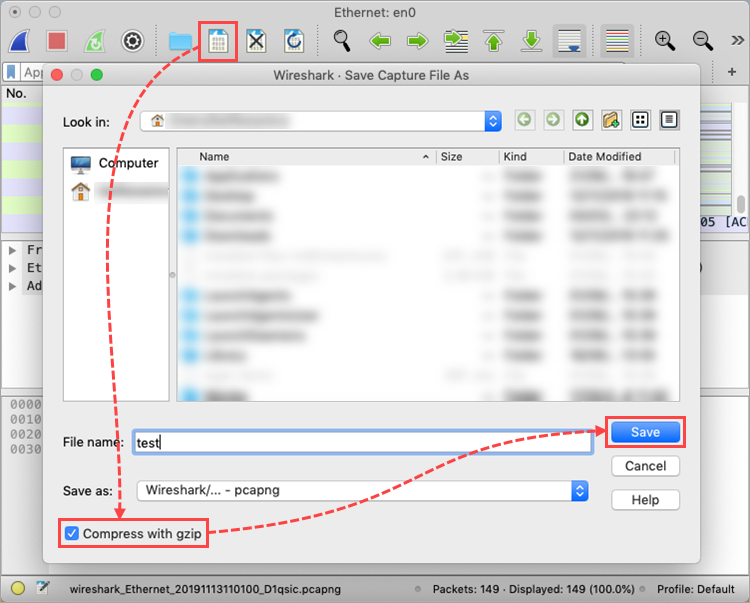Open a capture file folder icon

[180, 42]
